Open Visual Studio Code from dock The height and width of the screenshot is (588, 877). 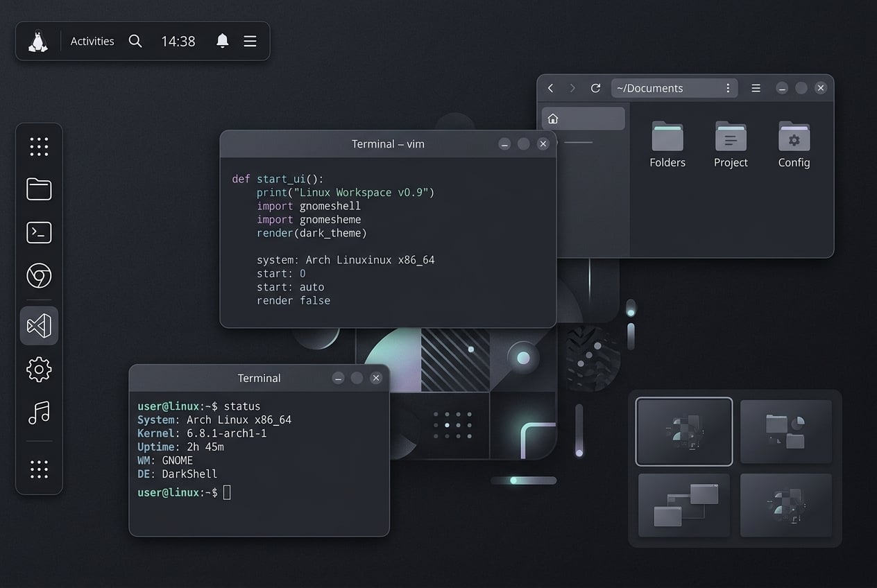(39, 325)
